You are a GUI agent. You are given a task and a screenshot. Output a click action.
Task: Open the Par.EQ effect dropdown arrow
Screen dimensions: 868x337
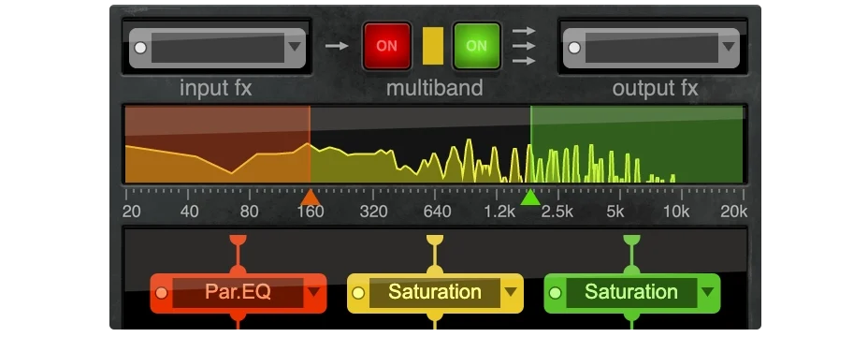tap(314, 292)
